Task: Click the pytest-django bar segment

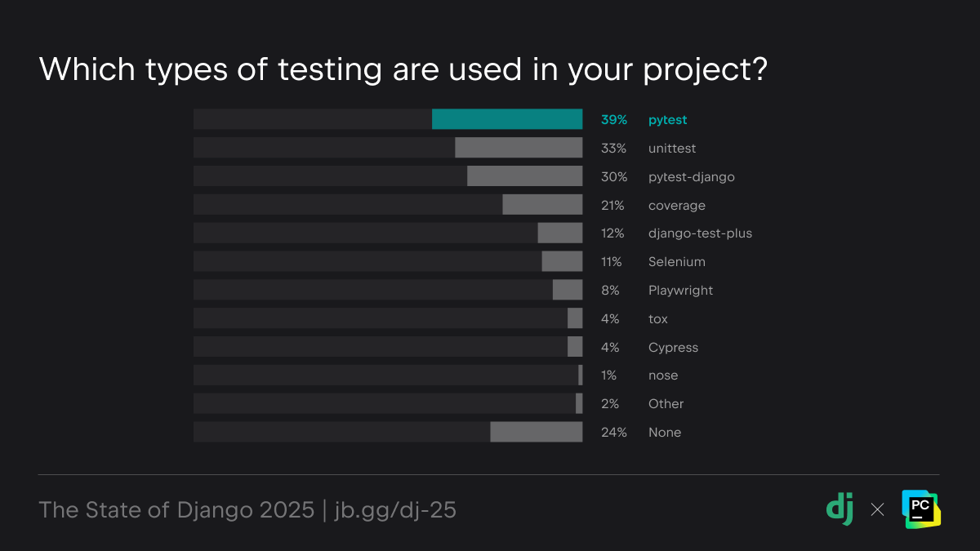Action: tap(524, 176)
